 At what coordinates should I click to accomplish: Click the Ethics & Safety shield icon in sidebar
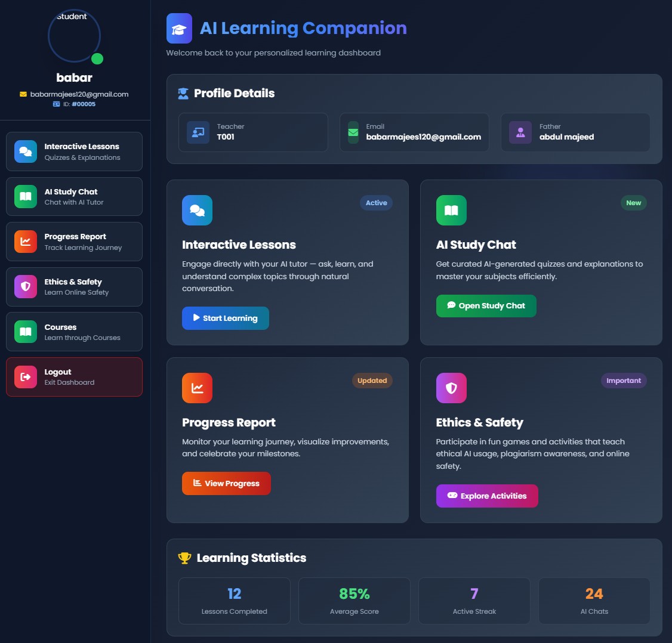[25, 286]
